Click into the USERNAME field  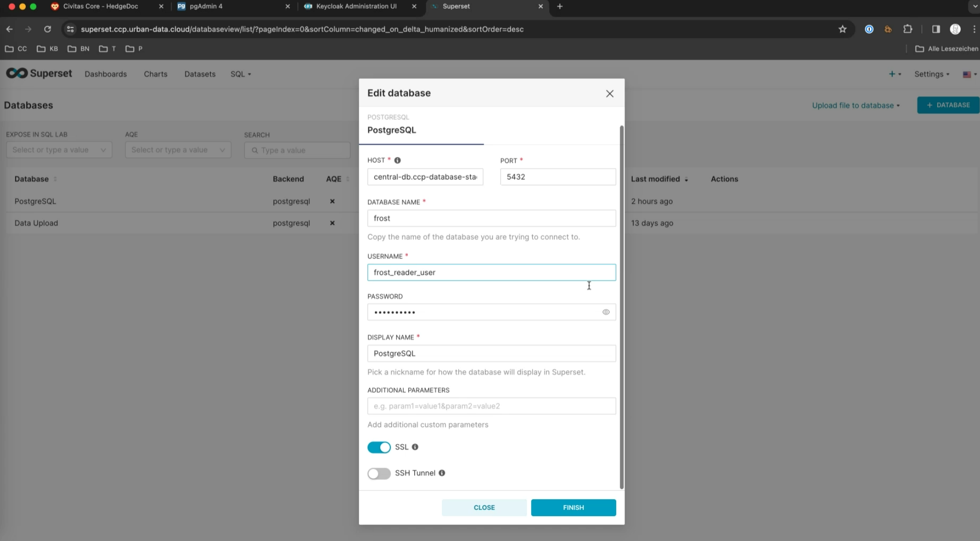tap(491, 272)
